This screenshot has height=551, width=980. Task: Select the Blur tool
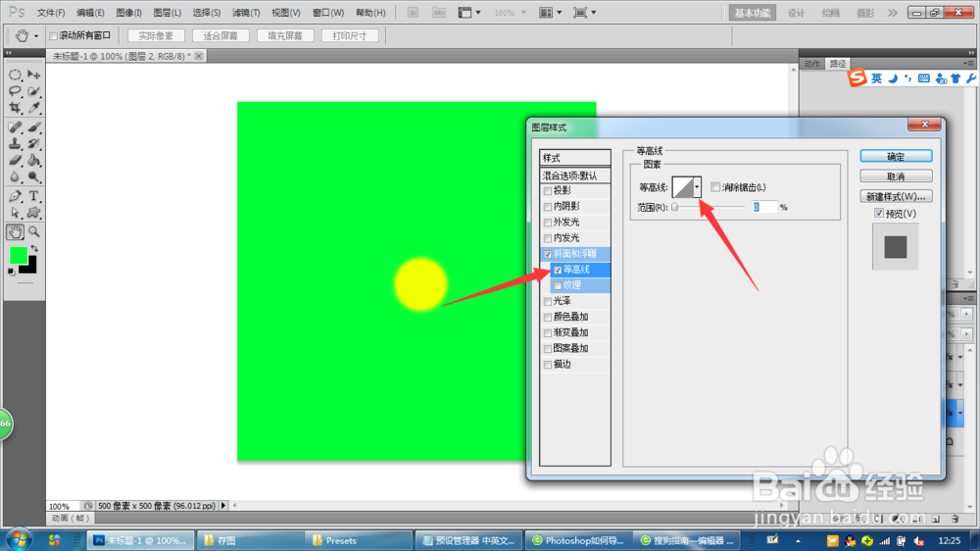15,177
